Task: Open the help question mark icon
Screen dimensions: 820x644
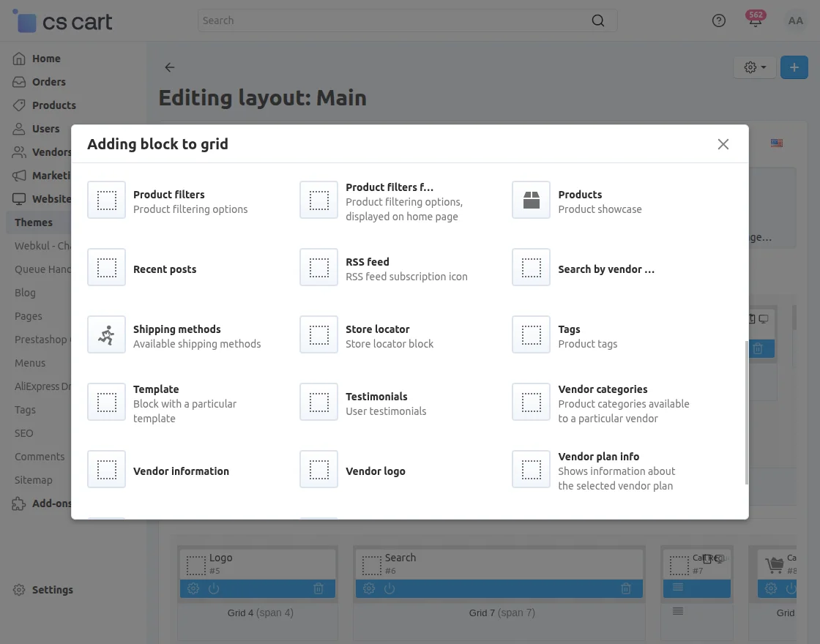Action: (719, 20)
